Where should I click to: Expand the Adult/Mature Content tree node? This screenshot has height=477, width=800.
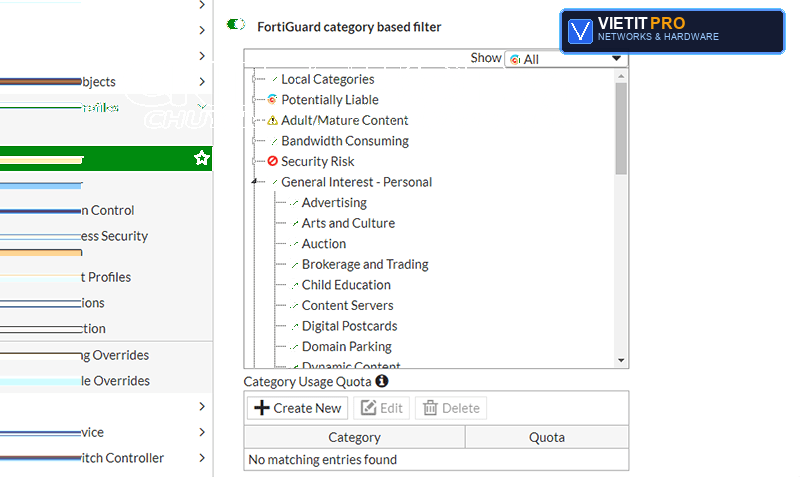pos(254,120)
